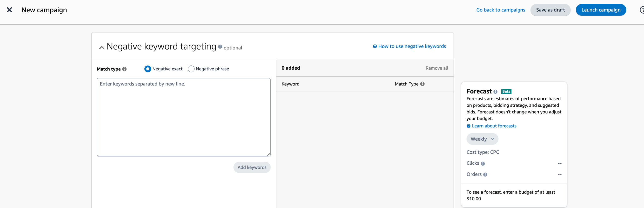
Task: Click the Launch campaign button
Action: (x=601, y=10)
